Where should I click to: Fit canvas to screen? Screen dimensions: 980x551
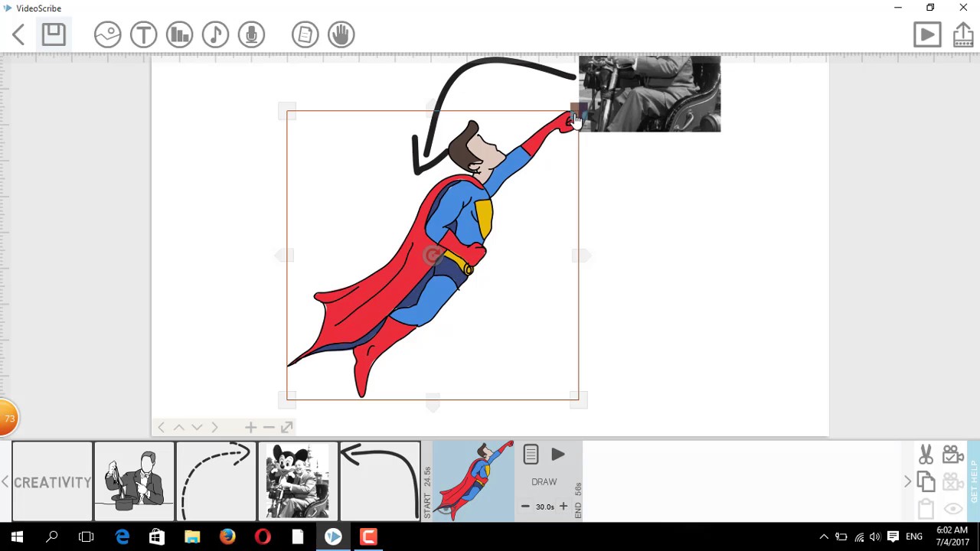click(287, 427)
